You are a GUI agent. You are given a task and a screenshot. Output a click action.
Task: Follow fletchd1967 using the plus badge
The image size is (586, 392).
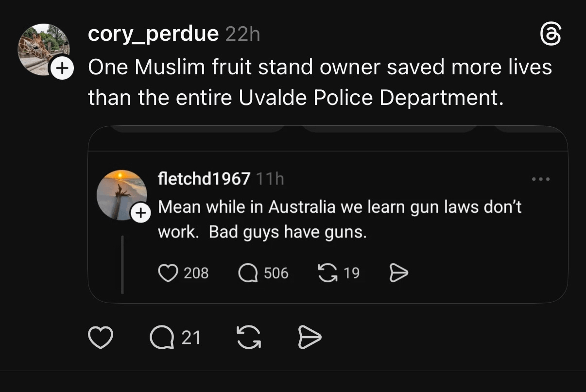pos(141,213)
